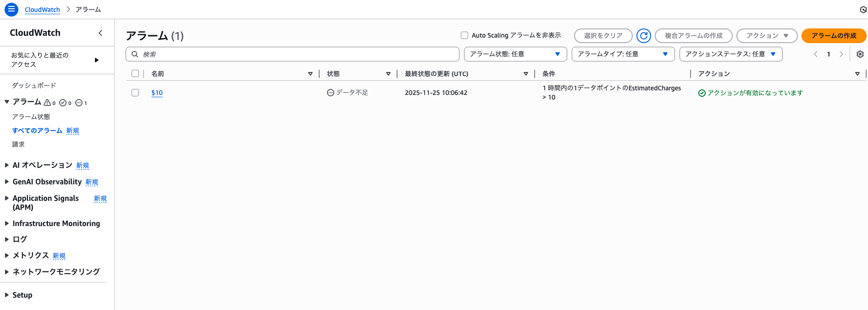
Task: Expand the メトリクス section
Action: pyautogui.click(x=7, y=255)
